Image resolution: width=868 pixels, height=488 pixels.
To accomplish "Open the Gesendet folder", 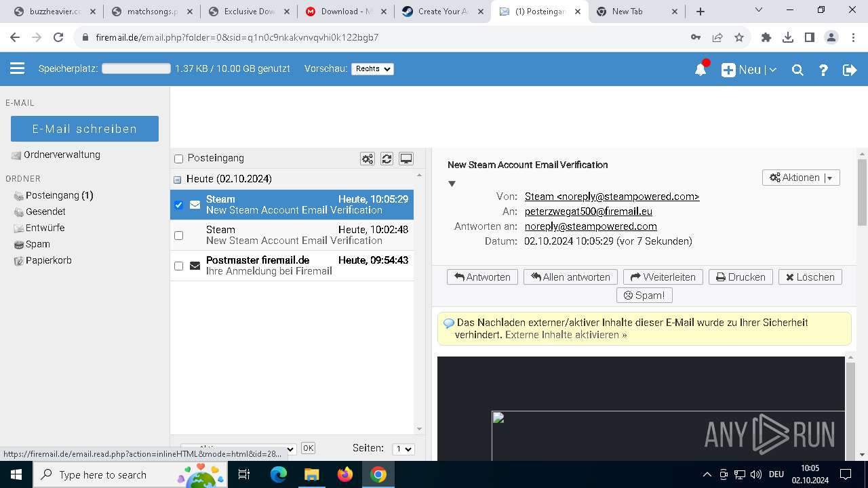I will click(x=45, y=211).
